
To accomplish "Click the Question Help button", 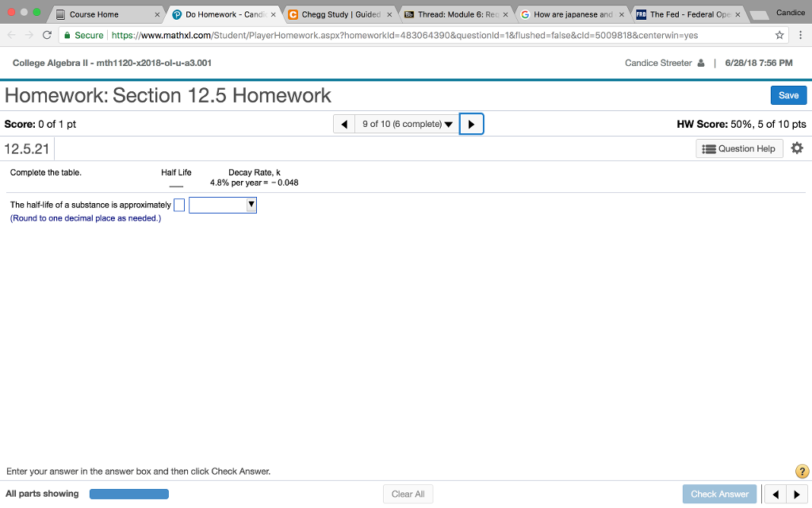I will point(739,148).
